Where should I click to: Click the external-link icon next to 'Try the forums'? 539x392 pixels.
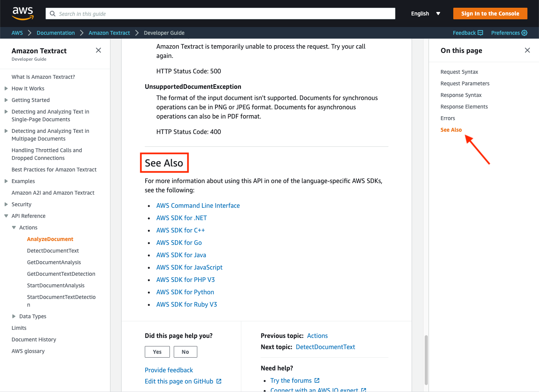pos(317,380)
